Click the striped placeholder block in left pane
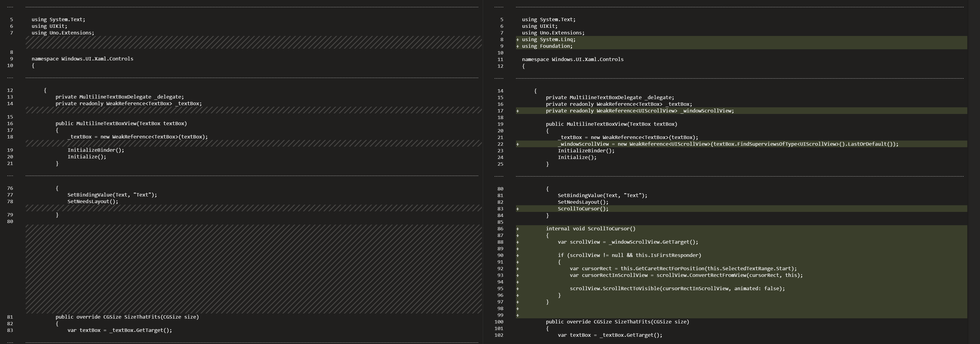Image resolution: width=980 pixels, height=344 pixels. tap(253, 269)
